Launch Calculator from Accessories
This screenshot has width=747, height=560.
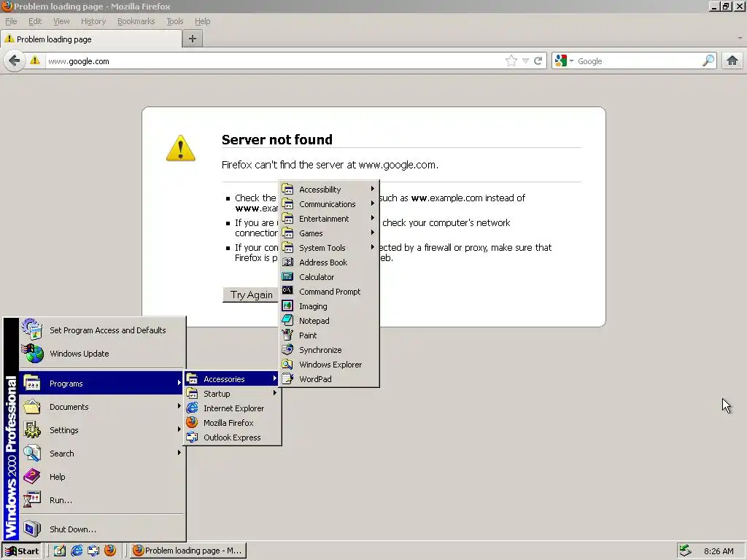pos(329,276)
